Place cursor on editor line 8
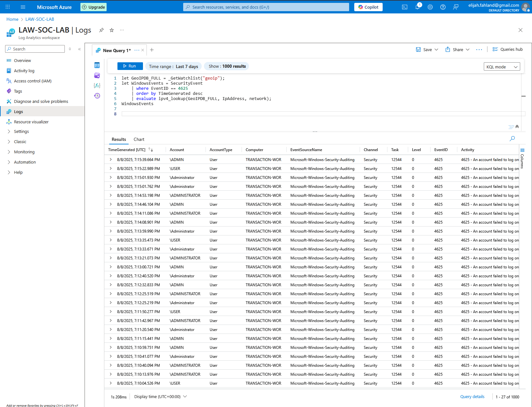 [323, 114]
